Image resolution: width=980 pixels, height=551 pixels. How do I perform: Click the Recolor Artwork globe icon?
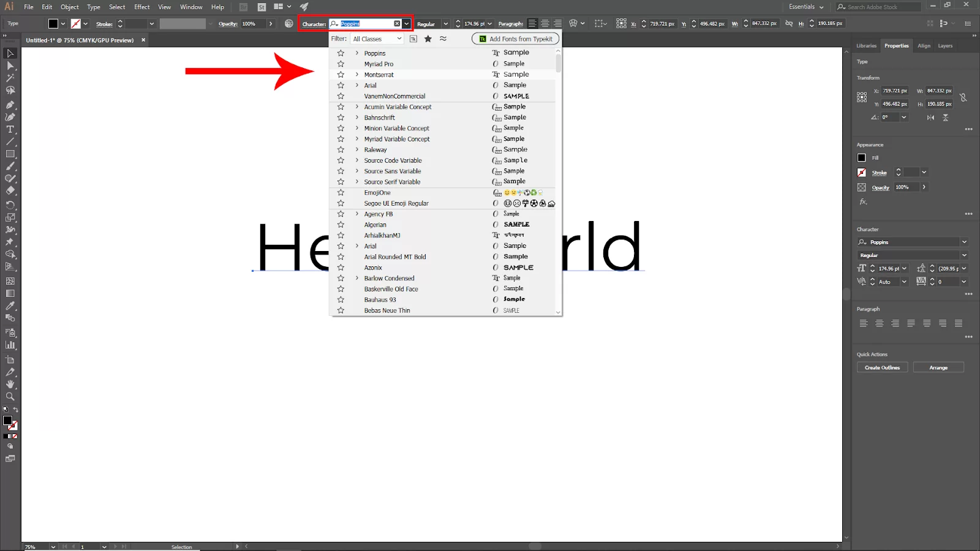tap(289, 23)
